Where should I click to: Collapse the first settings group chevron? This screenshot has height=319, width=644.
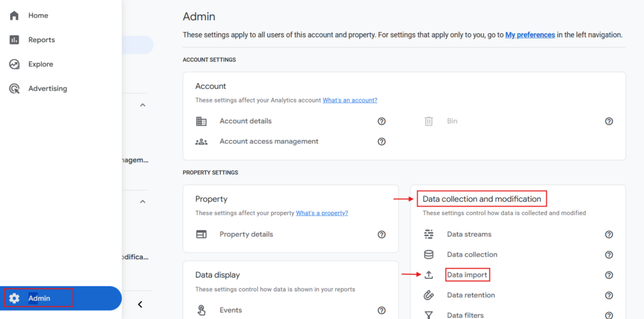[x=143, y=105]
